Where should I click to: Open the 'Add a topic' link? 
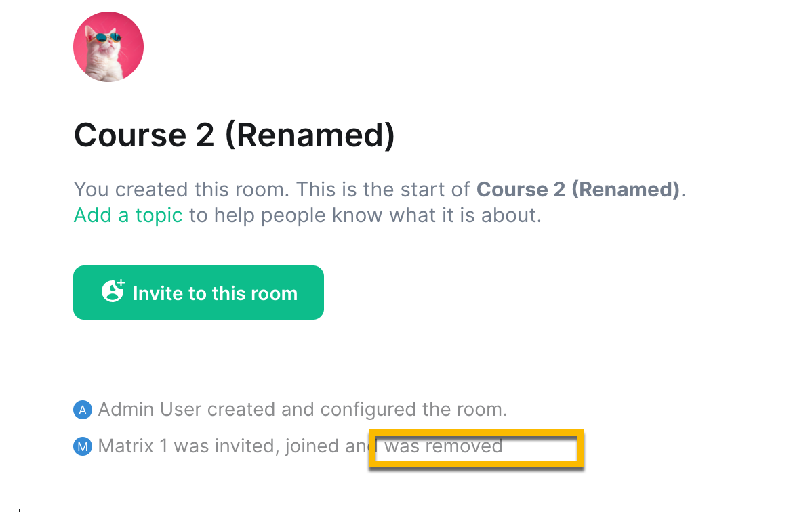tap(128, 215)
